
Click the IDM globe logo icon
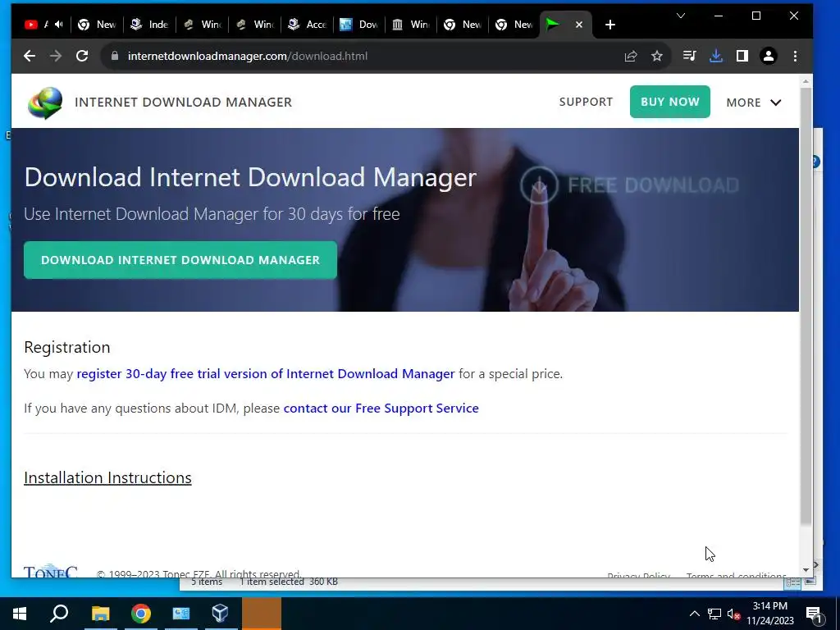pos(45,103)
